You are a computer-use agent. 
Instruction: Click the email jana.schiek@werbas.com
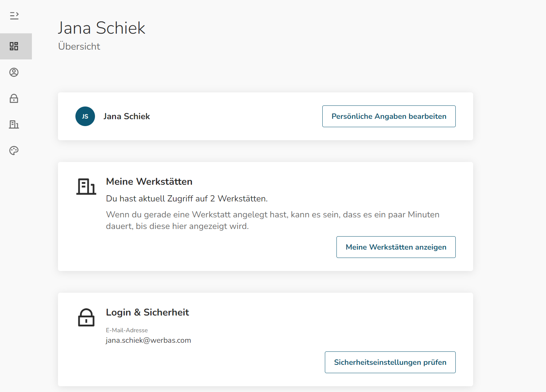click(148, 340)
